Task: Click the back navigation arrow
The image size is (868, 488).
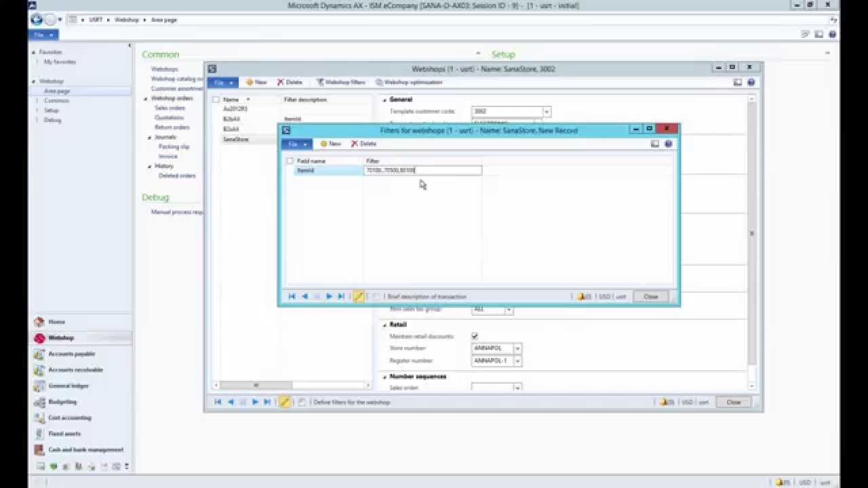Action: pos(37,20)
